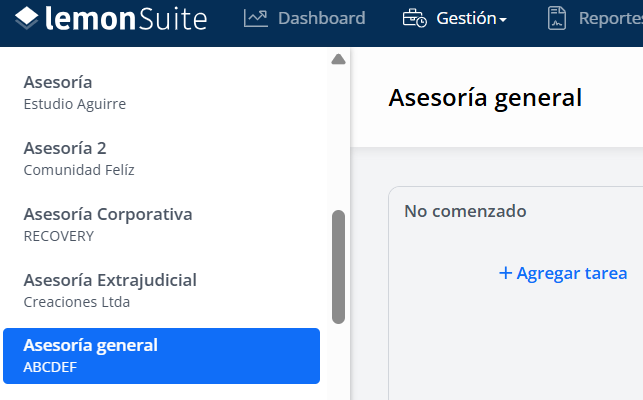
Task: Click the Reportes document icon
Action: click(x=556, y=18)
